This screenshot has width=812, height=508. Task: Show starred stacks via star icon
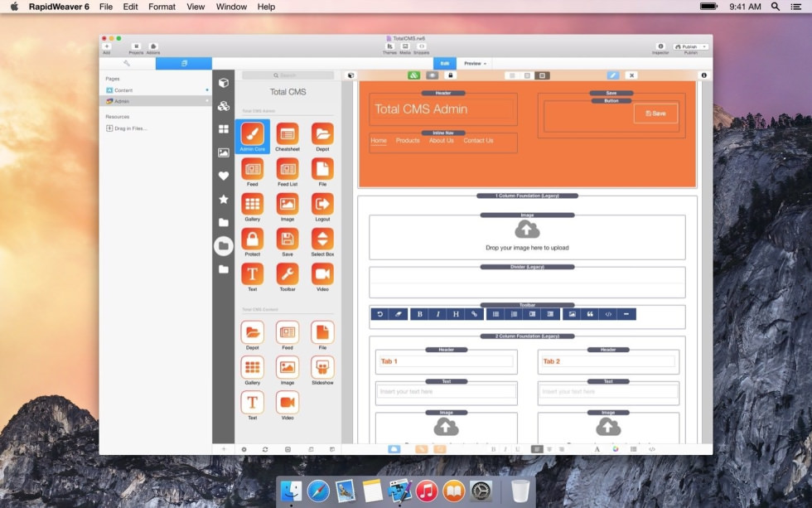click(223, 199)
